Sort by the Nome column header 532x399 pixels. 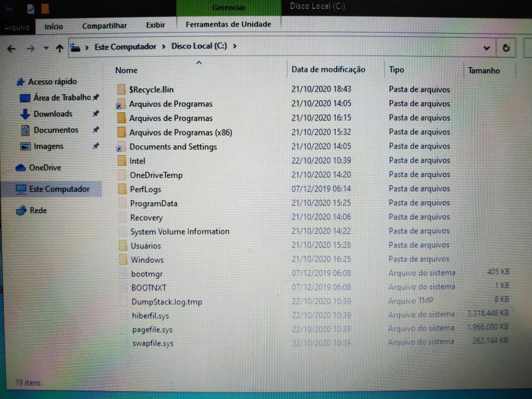click(126, 70)
